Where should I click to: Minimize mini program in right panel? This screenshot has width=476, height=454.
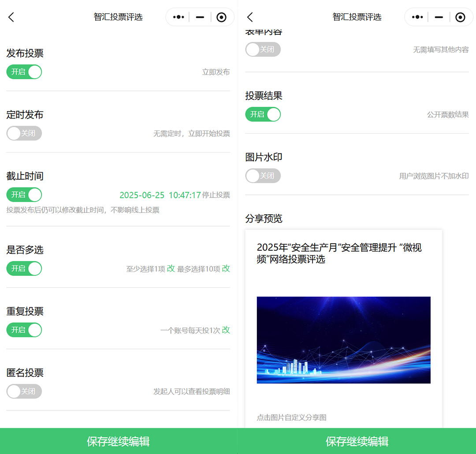click(x=439, y=17)
